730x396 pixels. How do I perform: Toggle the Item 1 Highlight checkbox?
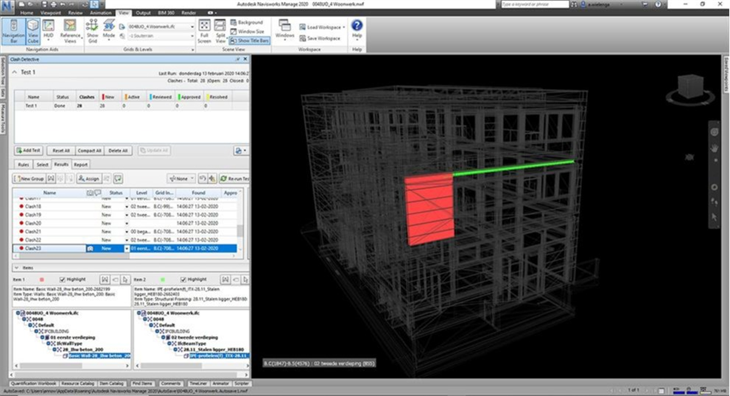(x=62, y=280)
